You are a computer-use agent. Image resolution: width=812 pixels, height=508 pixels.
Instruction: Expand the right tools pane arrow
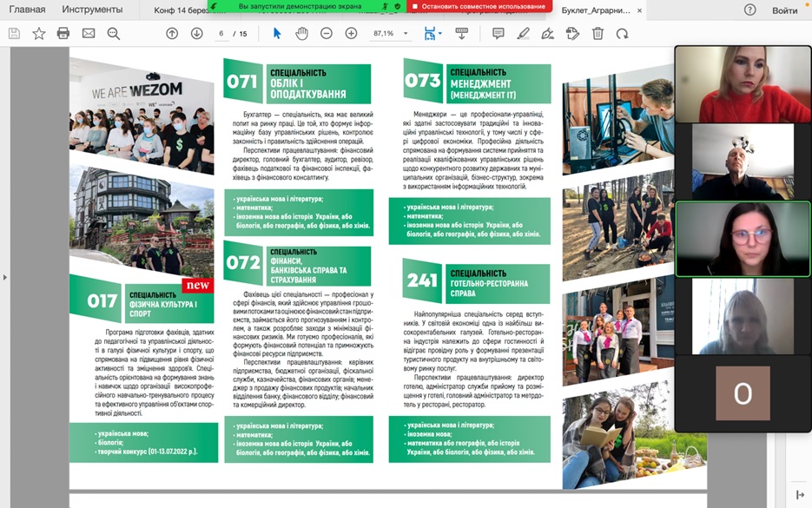[800, 495]
